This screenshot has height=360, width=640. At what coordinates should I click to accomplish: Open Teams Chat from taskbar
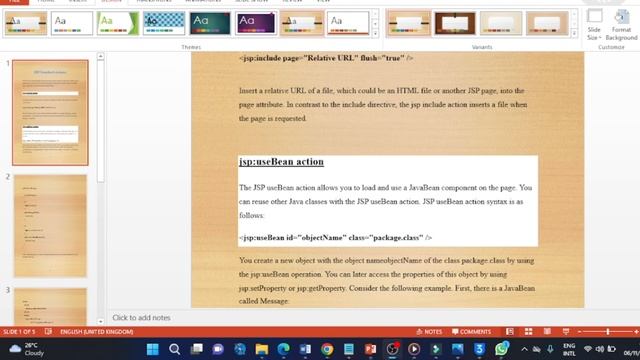click(x=218, y=349)
